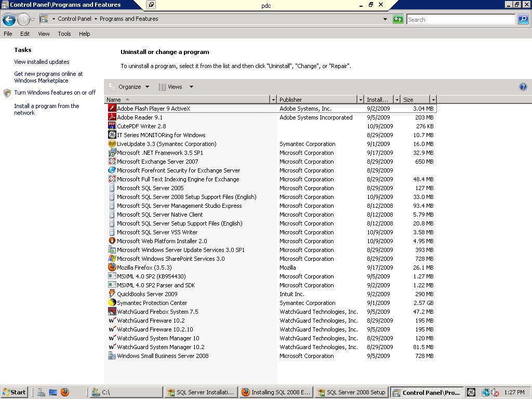Select the Windows SharePoint Services 3.0 icon

[112, 258]
